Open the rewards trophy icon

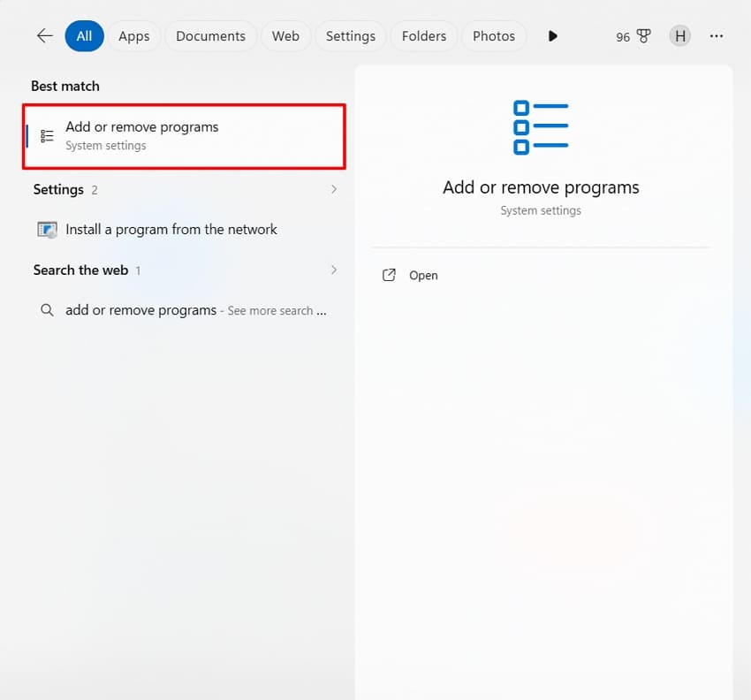[x=644, y=36]
